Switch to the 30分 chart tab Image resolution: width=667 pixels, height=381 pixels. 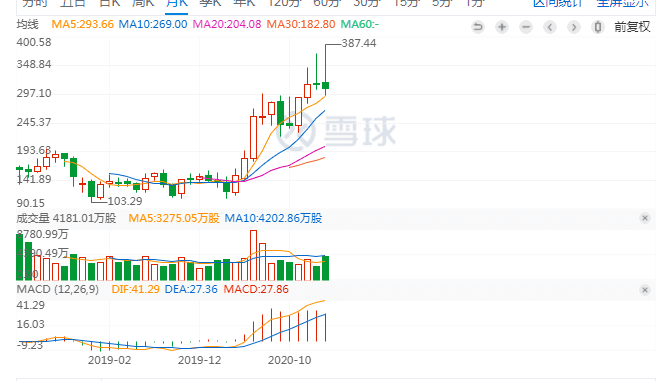click(366, 3)
